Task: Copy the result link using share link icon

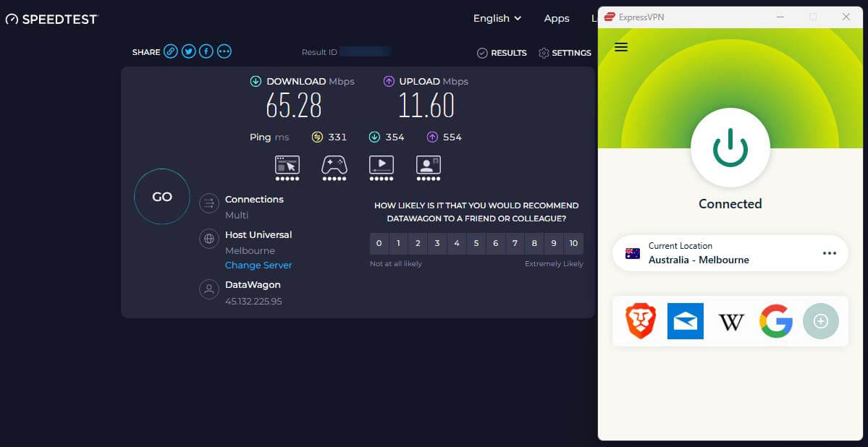Action: coord(171,52)
